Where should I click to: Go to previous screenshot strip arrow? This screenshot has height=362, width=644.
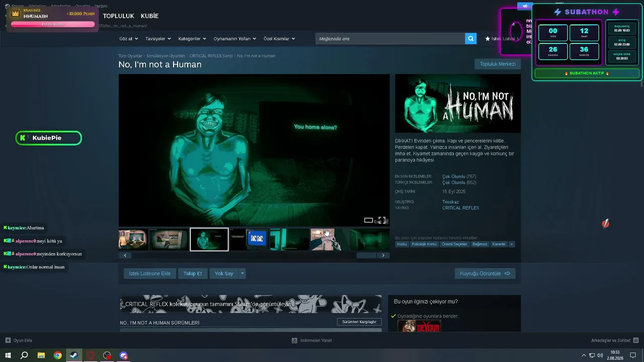tap(125, 255)
